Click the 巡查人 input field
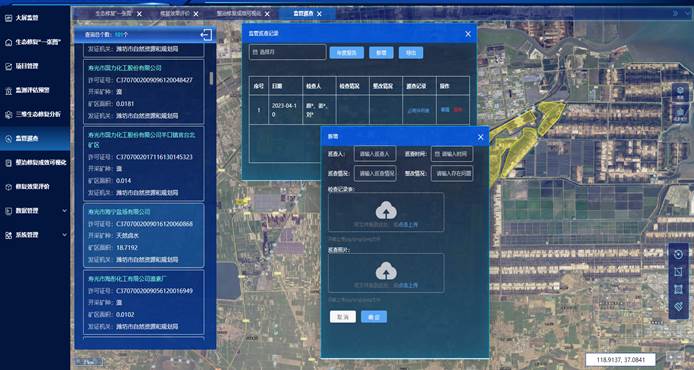The width and height of the screenshot is (694, 370). 375,154
